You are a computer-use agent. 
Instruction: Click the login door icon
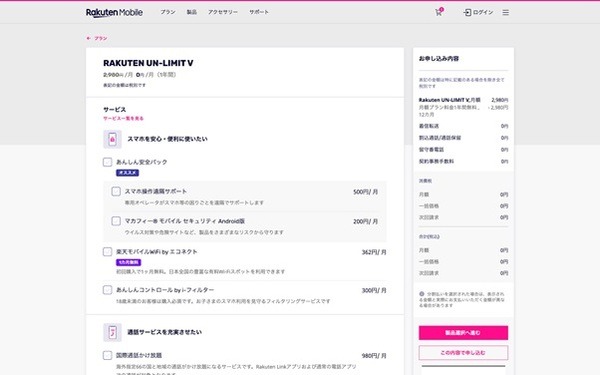(467, 13)
